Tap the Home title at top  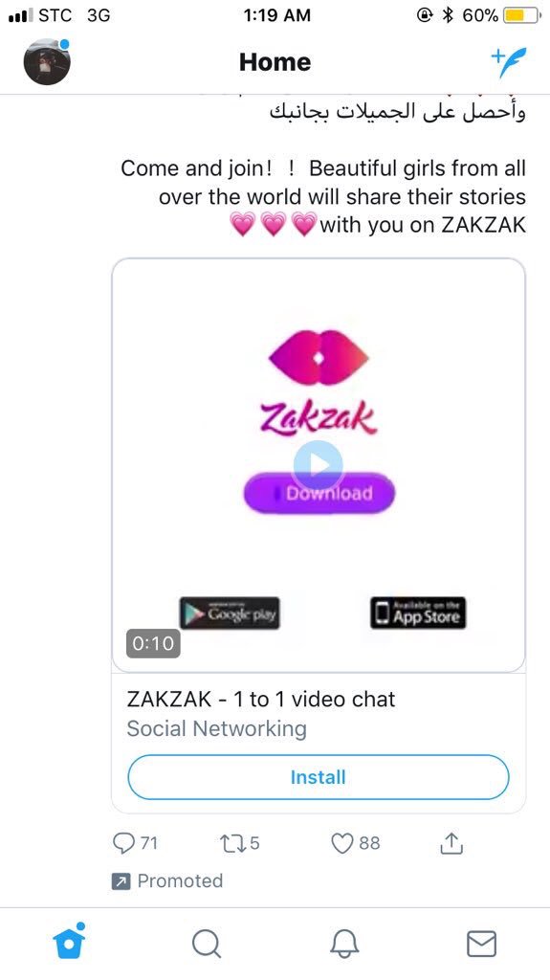(275, 62)
